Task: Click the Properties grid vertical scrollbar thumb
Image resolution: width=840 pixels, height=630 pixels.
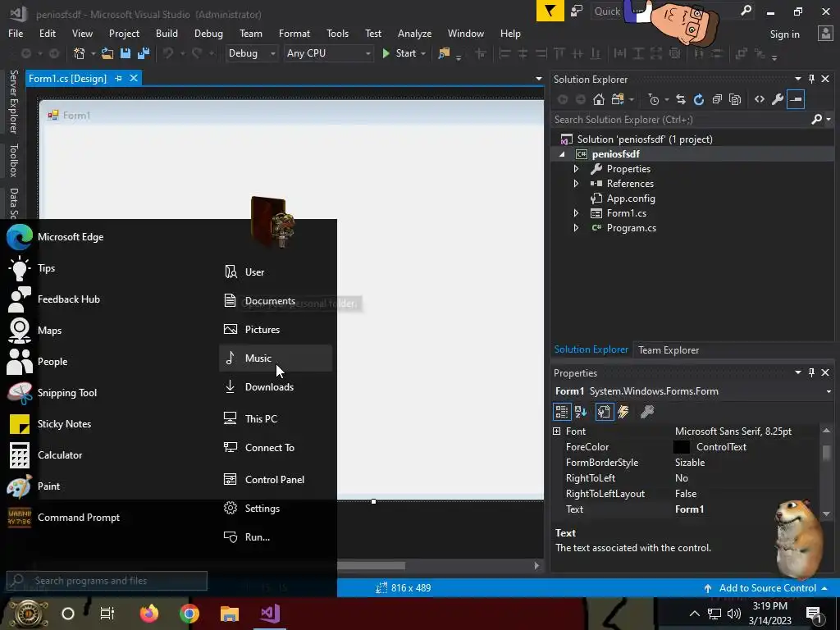Action: point(826,452)
